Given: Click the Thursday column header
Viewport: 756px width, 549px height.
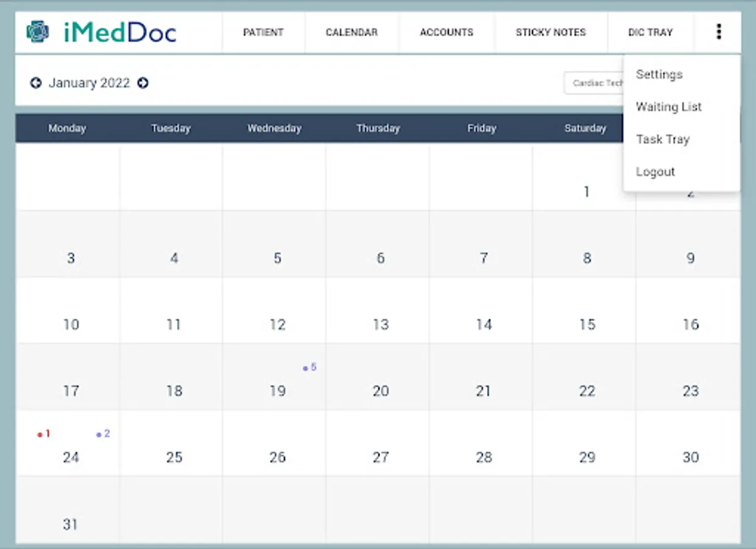Looking at the screenshot, I should (378, 128).
